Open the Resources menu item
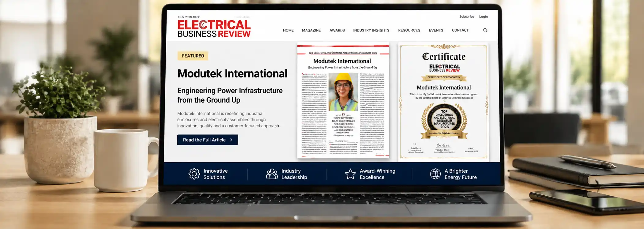The image size is (644, 229). pyautogui.click(x=409, y=30)
